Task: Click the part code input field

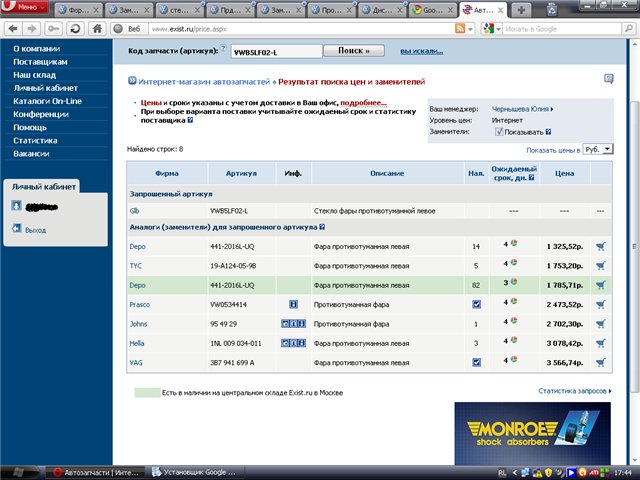Action: pyautogui.click(x=276, y=52)
